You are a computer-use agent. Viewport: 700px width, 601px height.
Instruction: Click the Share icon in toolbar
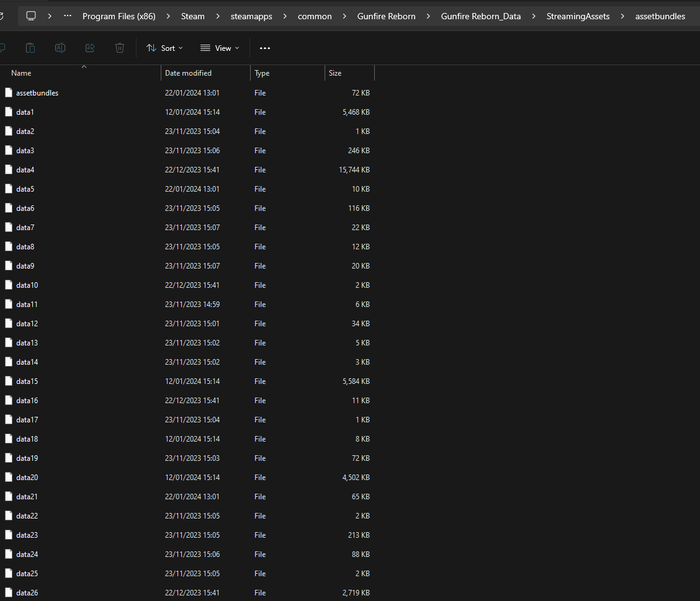90,48
